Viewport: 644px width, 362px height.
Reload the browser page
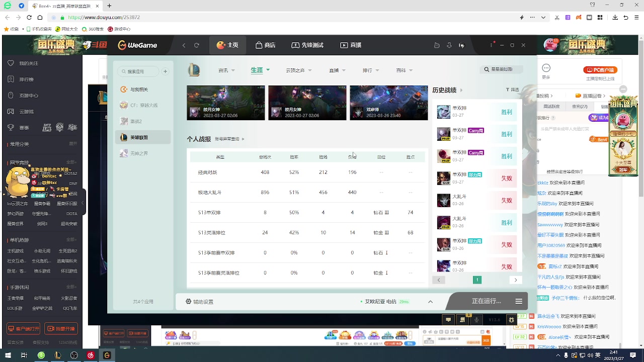tap(29, 17)
